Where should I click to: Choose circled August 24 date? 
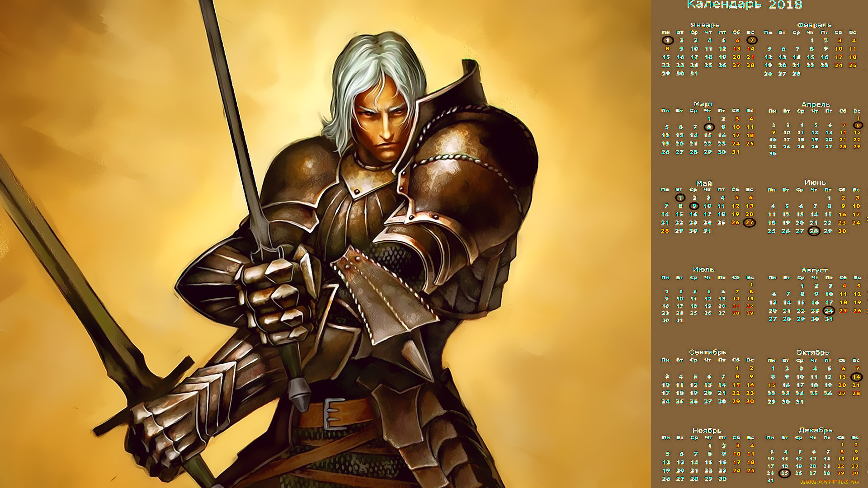point(829,310)
